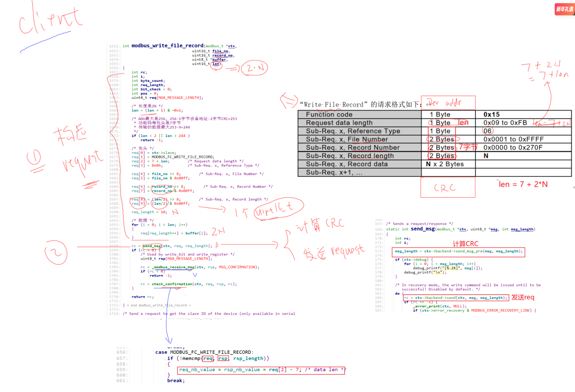The width and height of the screenshot is (575, 392).
Task: Click the circled 2·N handwritten note
Action: (x=254, y=68)
